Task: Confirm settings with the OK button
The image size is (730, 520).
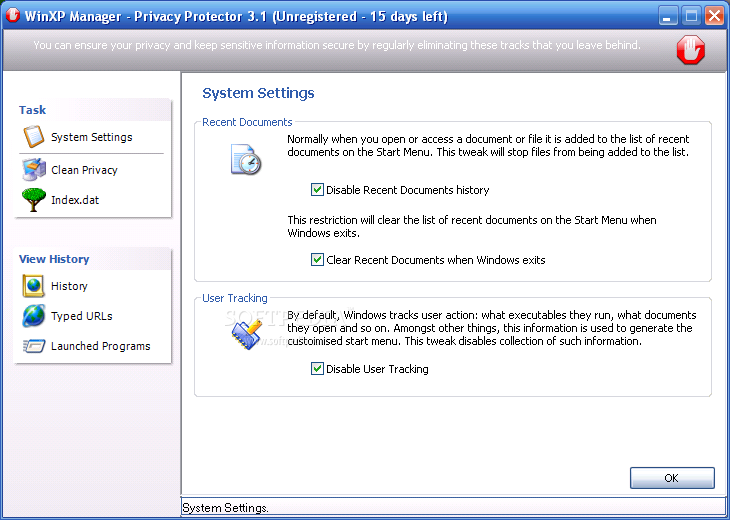Action: [672, 478]
